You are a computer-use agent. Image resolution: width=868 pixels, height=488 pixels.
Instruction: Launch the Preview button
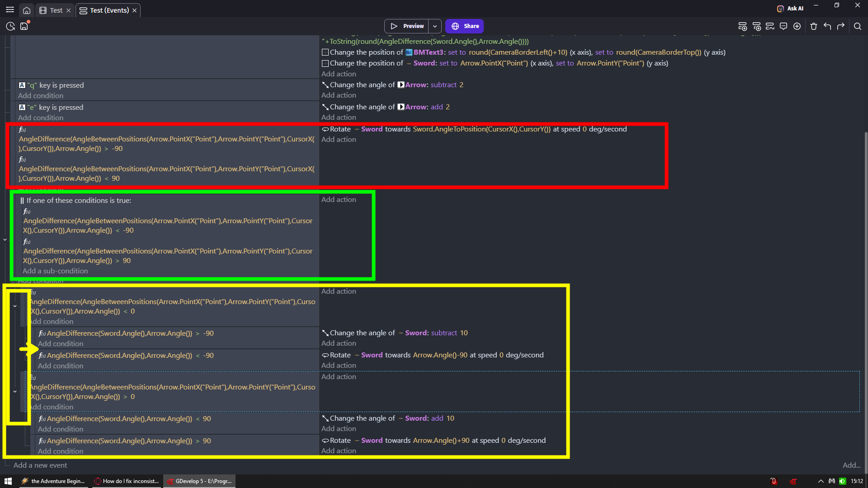click(407, 26)
